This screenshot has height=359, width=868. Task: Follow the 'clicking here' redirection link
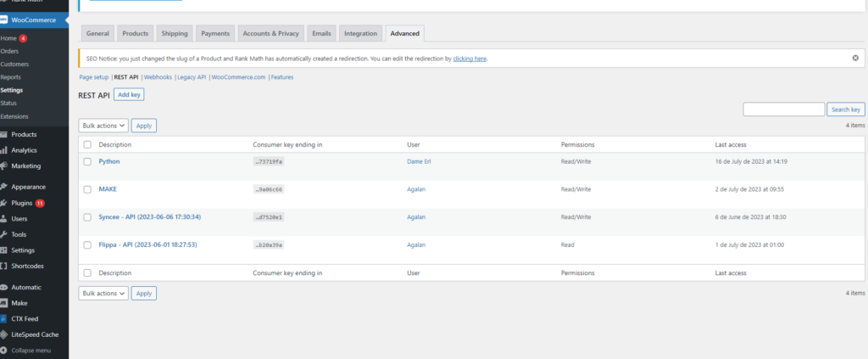click(470, 59)
